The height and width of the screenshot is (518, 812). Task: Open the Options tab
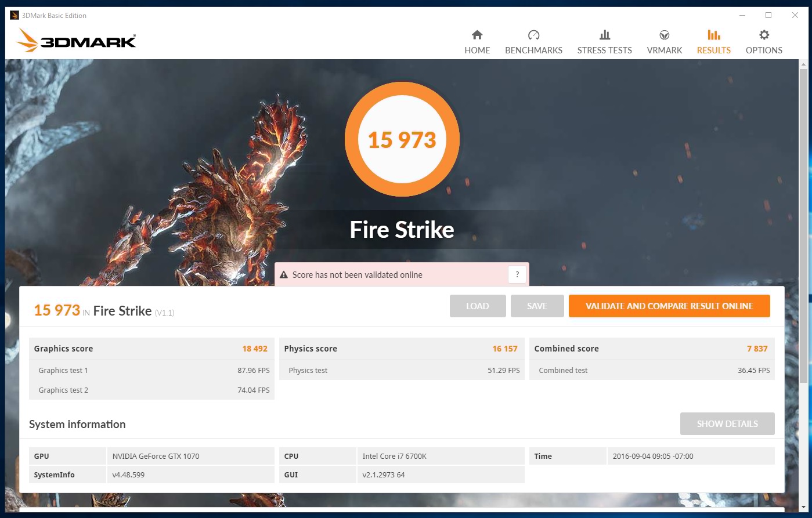tap(764, 42)
